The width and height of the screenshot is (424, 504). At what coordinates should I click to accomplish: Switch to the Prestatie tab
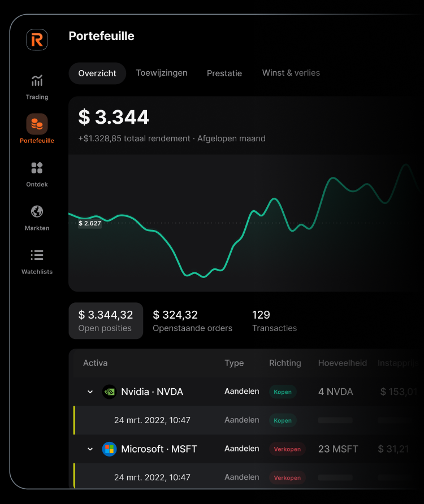coord(224,73)
